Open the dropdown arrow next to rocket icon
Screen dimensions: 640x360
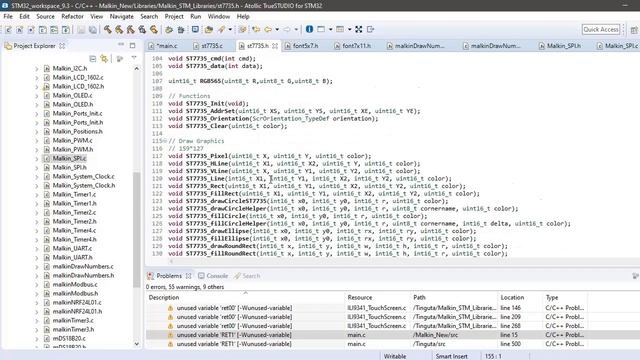230,29
